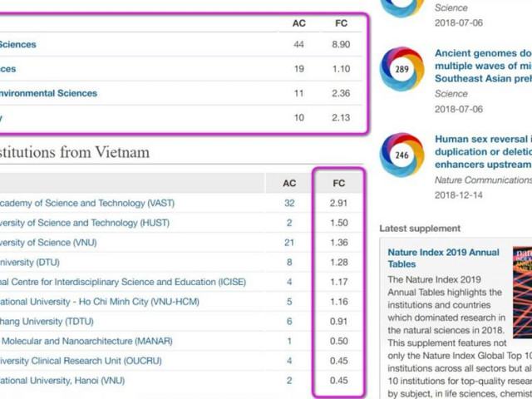Click the AC value 21 for VNU Science
Screen dimensions: 532x399
289,243
